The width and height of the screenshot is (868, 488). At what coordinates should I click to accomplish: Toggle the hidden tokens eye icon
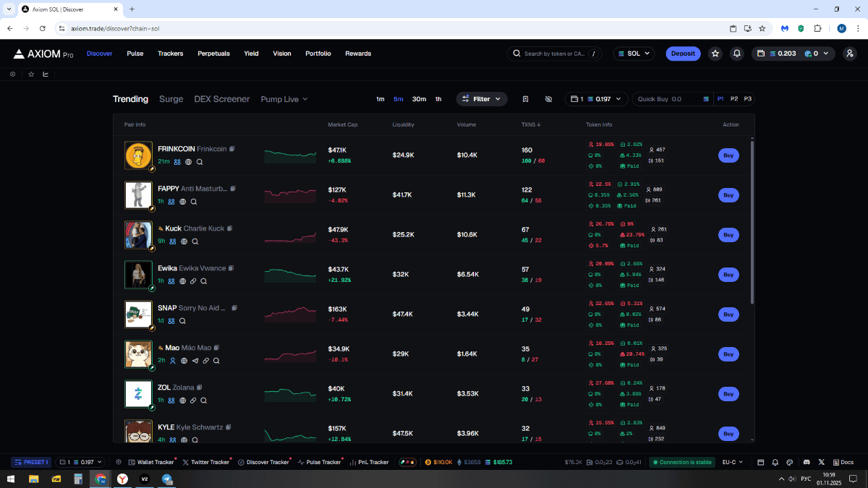(548, 99)
